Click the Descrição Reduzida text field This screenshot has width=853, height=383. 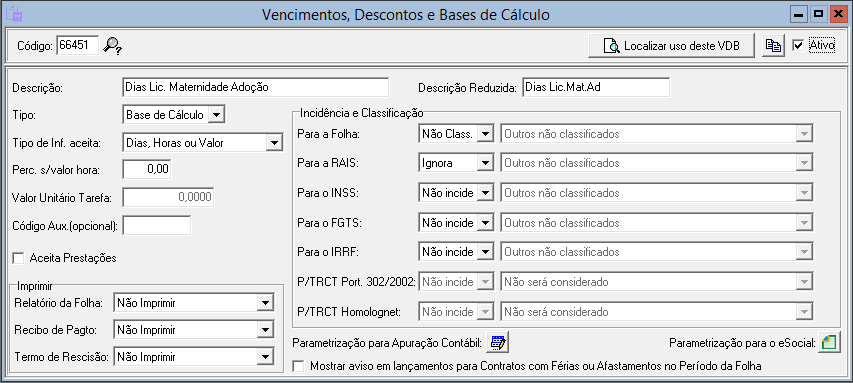pyautogui.click(x=596, y=87)
